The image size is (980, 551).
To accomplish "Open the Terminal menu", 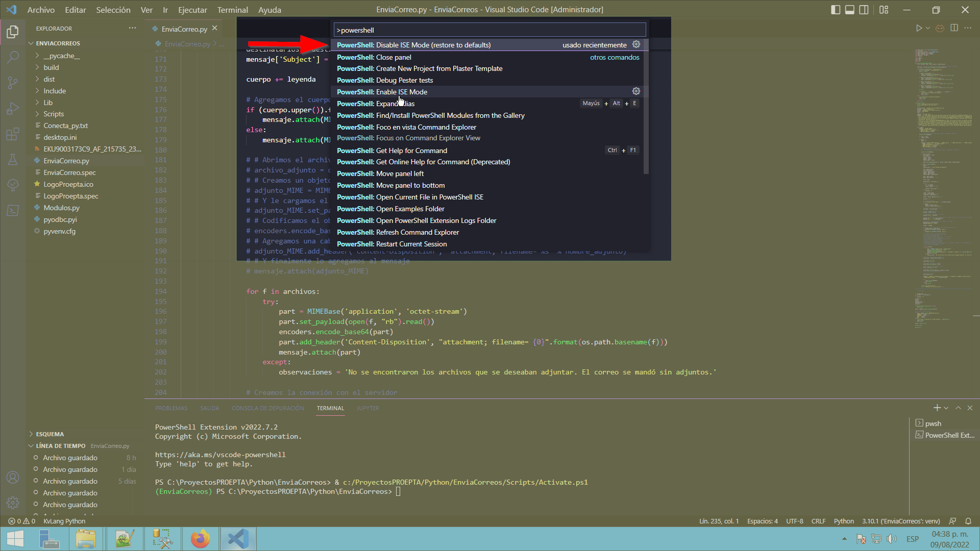I will [232, 10].
